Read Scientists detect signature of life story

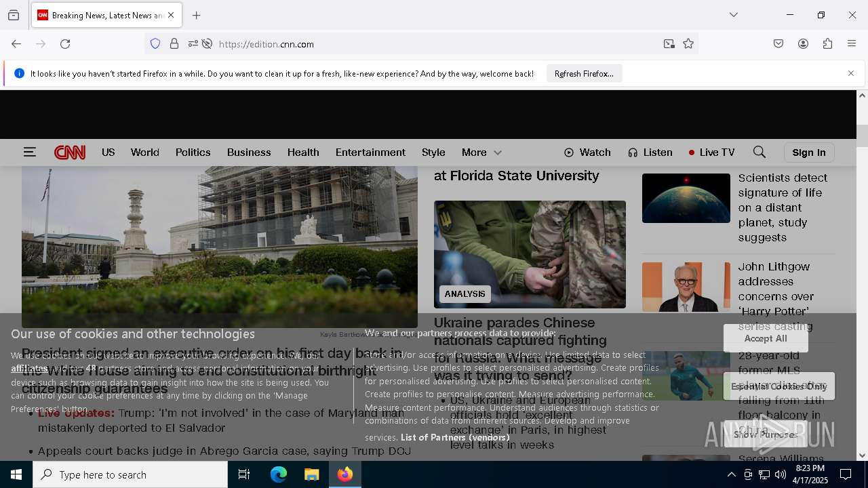coord(783,207)
